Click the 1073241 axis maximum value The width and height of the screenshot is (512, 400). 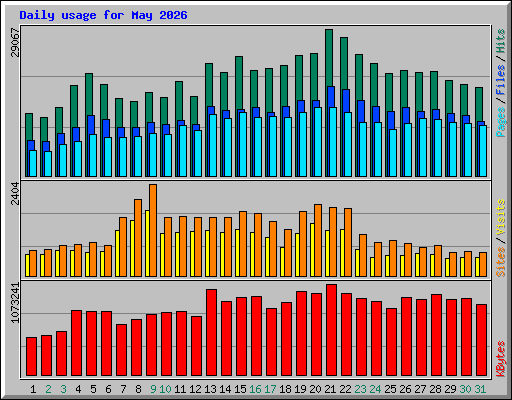click(15, 303)
